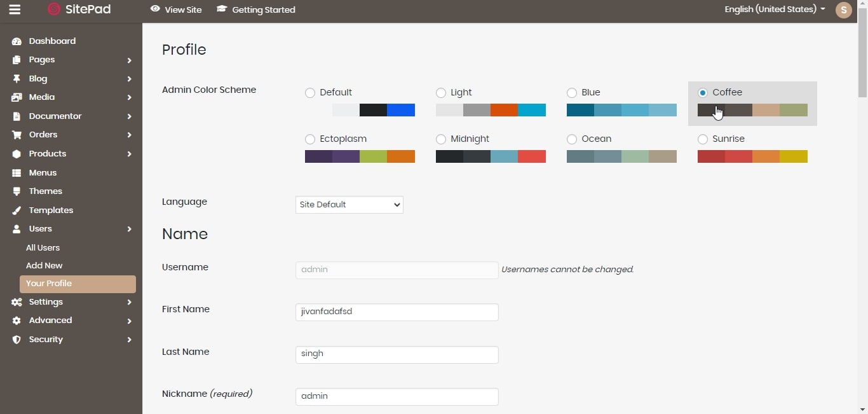
Task: Click the Ectoplasm green color swatch
Action: coord(374,156)
